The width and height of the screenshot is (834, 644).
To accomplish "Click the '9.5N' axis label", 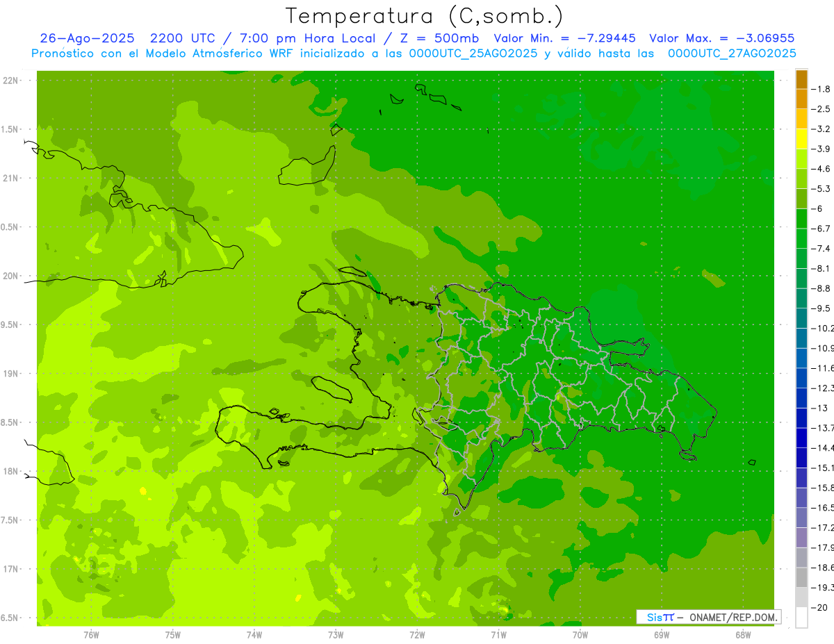I will 10,324.
